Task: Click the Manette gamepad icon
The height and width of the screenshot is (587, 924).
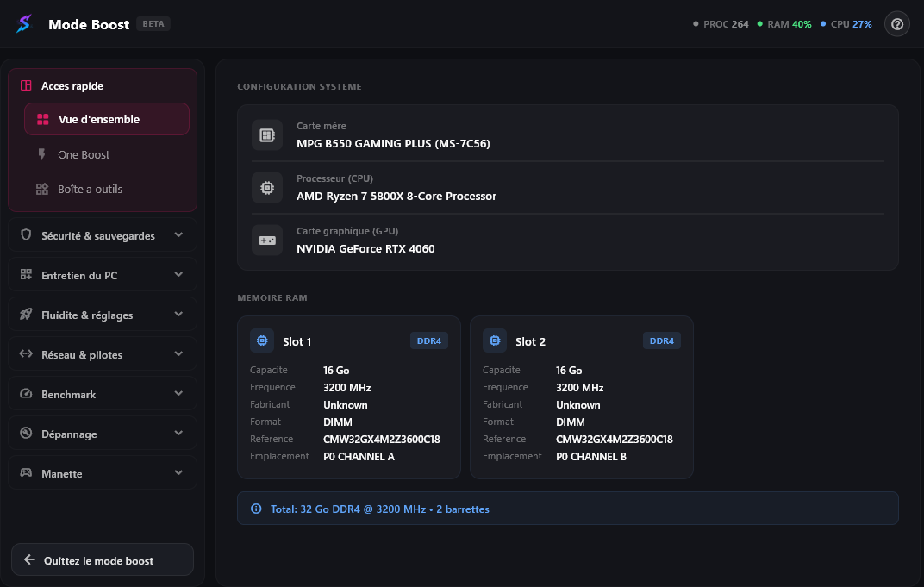Action: [x=26, y=472]
